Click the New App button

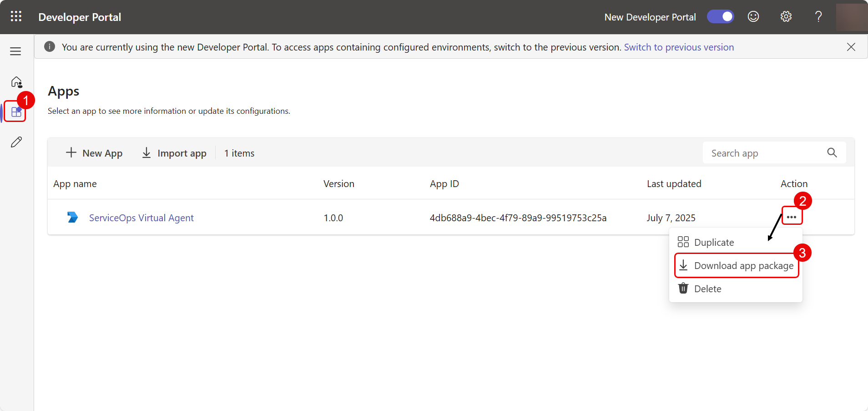pyautogui.click(x=94, y=153)
